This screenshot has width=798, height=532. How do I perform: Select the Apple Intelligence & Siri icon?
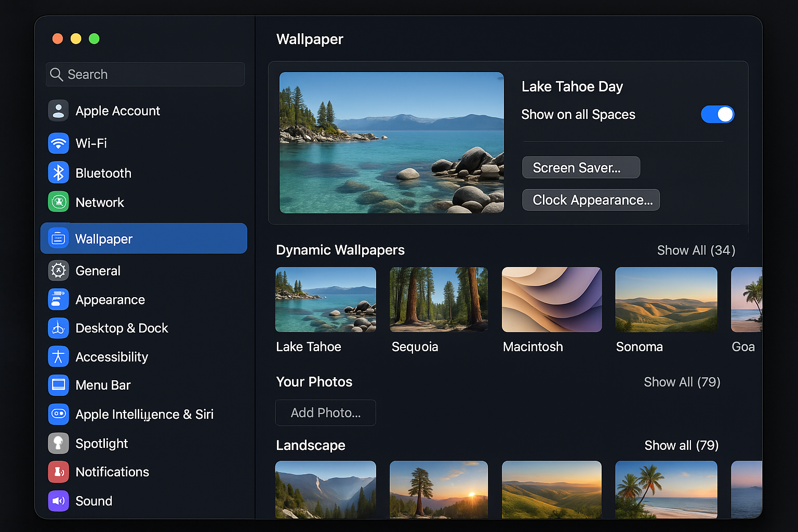point(58,414)
